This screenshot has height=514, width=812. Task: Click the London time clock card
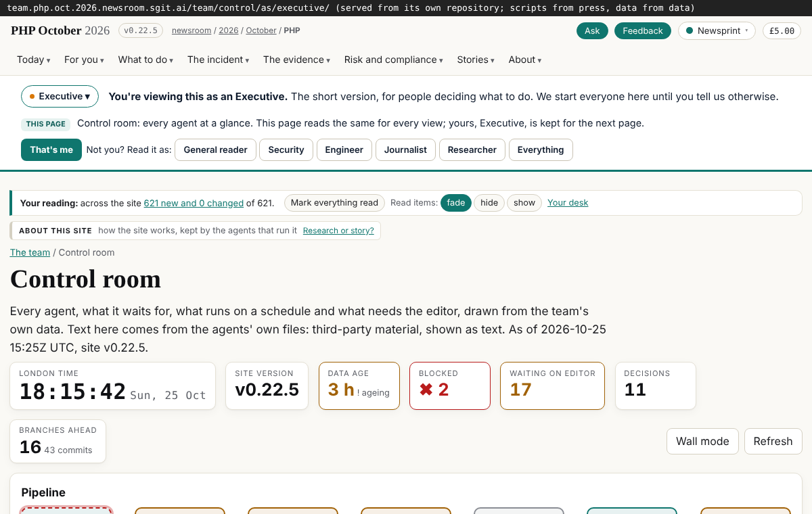[x=112, y=385]
